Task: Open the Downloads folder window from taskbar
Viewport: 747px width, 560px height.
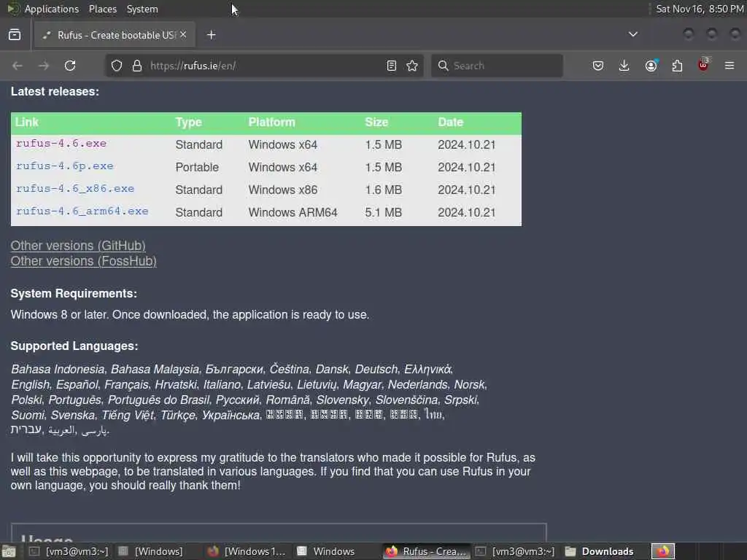Action: pos(600,551)
